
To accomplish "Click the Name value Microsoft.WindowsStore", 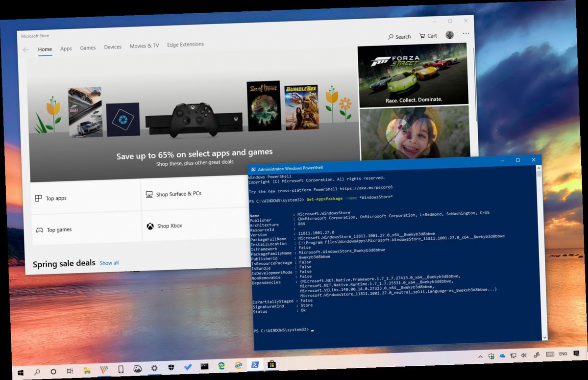I will point(323,213).
